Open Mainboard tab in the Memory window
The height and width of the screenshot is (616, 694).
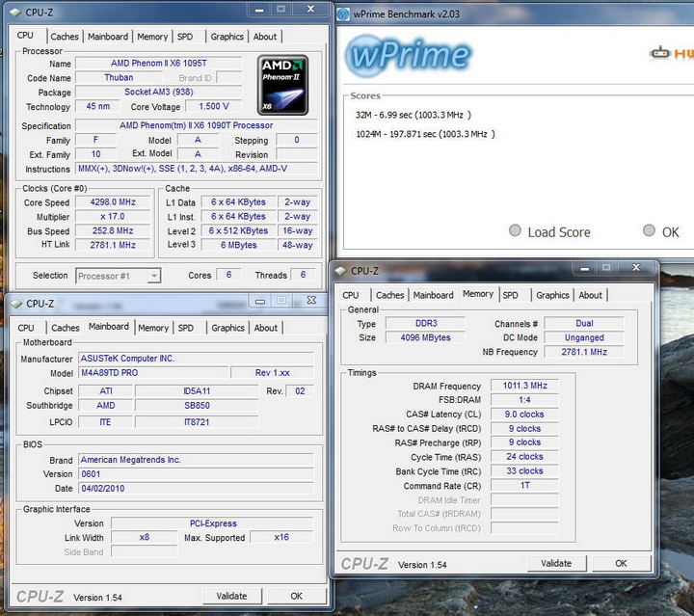tap(434, 295)
